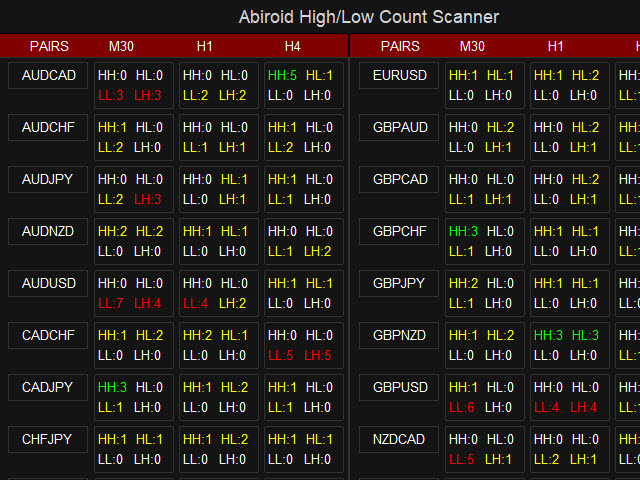Click the red LL:5 value for CADCHF H4

(280, 356)
